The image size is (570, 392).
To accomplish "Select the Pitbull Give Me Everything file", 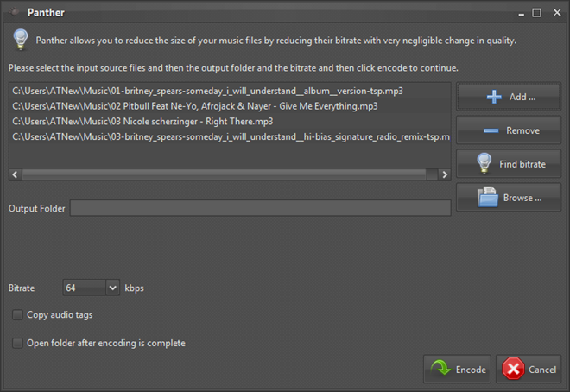I will (x=230, y=106).
